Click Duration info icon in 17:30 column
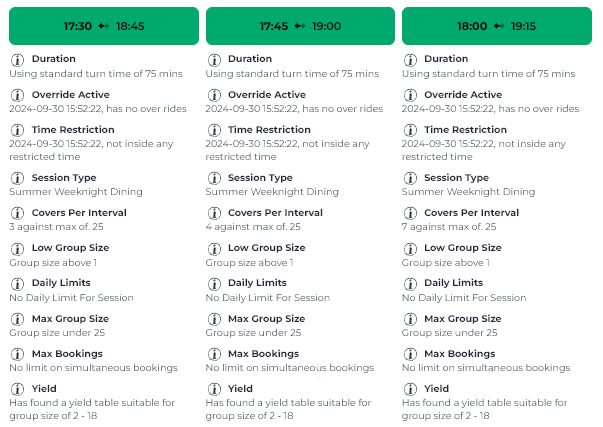Viewport: 603px width, 427px height. point(17,60)
